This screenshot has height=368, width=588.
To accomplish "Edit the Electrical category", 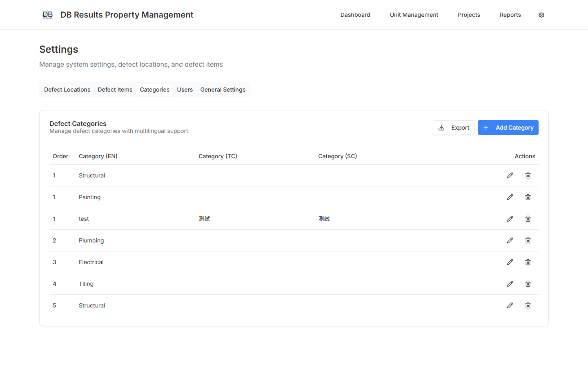I will point(510,262).
